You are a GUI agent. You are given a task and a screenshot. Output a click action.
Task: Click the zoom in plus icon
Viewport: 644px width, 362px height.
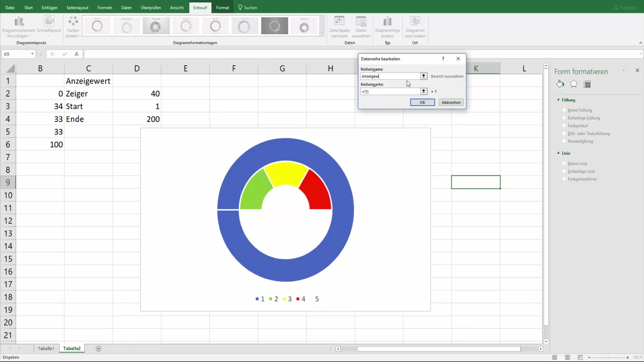pyautogui.click(x=628, y=357)
